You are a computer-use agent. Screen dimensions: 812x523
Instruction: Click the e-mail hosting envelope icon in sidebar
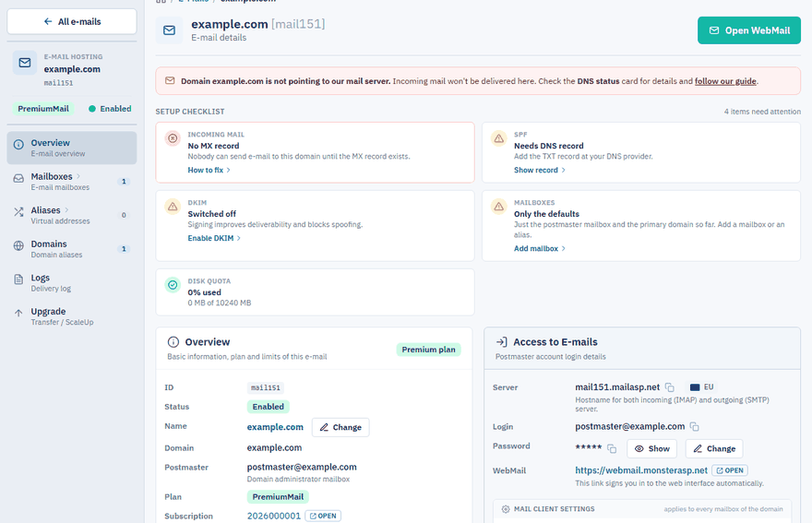pos(25,63)
